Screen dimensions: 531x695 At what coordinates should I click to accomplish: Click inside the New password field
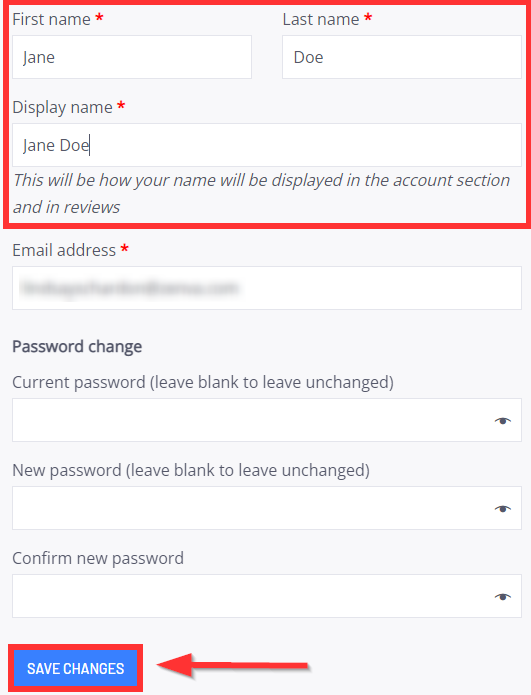(x=267, y=508)
